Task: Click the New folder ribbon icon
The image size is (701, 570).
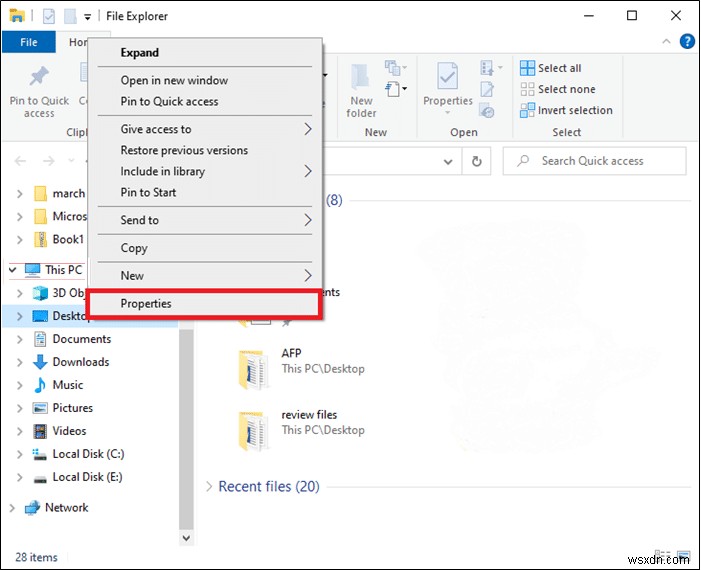Action: click(x=360, y=77)
